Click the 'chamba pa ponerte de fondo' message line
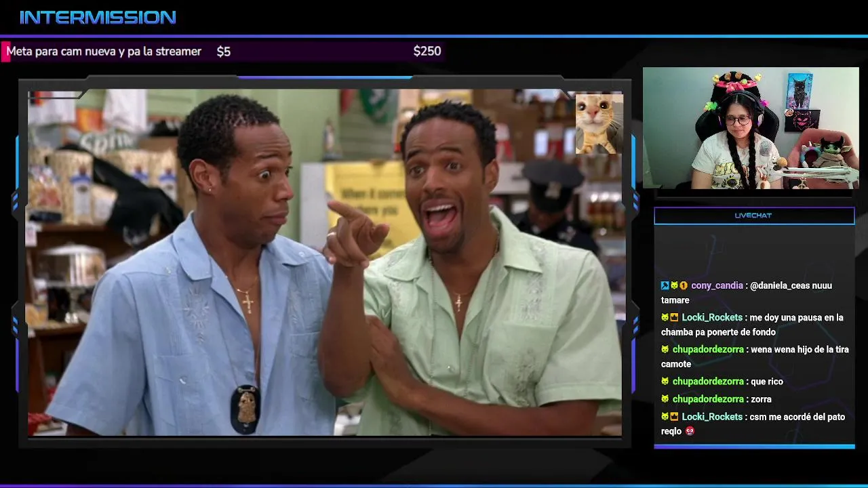 (x=718, y=331)
